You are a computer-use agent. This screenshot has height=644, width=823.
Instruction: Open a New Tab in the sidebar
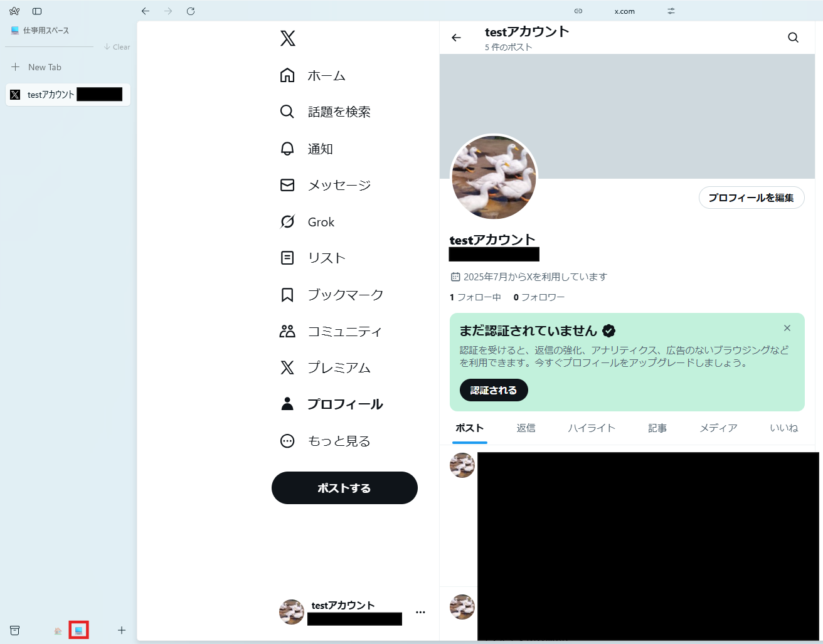[68, 67]
